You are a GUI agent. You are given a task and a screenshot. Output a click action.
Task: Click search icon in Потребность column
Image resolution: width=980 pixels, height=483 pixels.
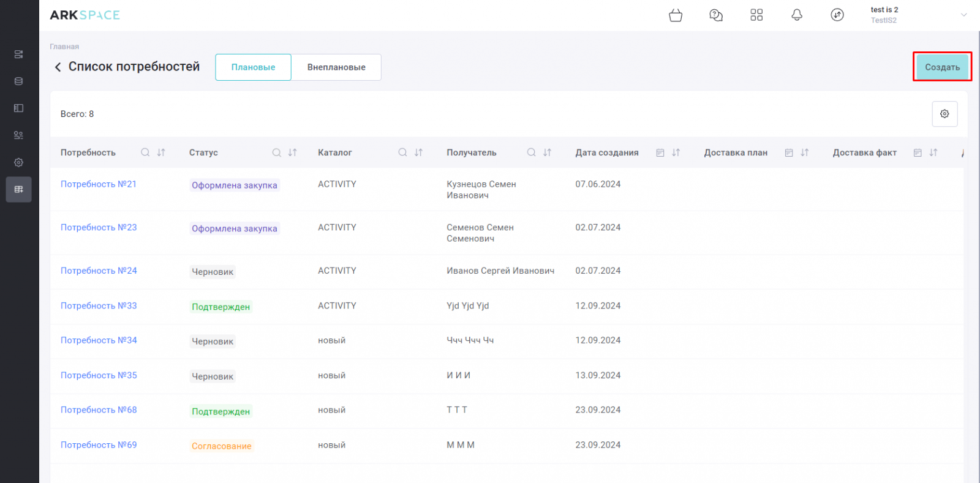point(145,152)
